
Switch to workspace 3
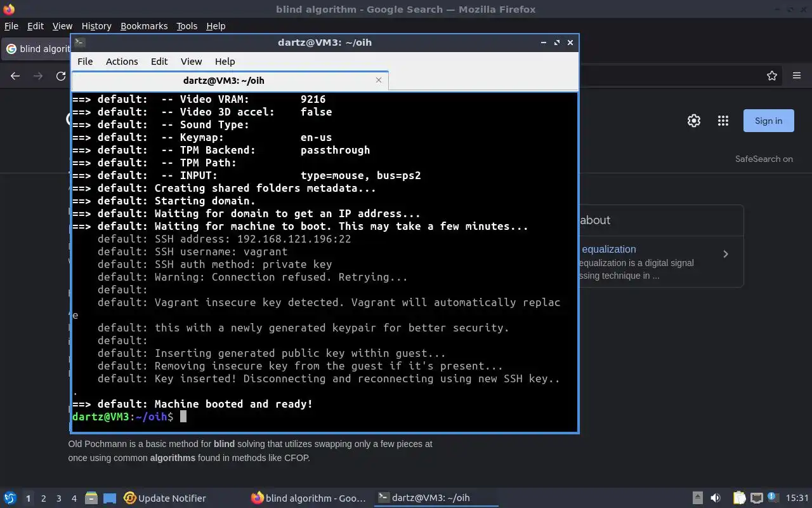58,498
